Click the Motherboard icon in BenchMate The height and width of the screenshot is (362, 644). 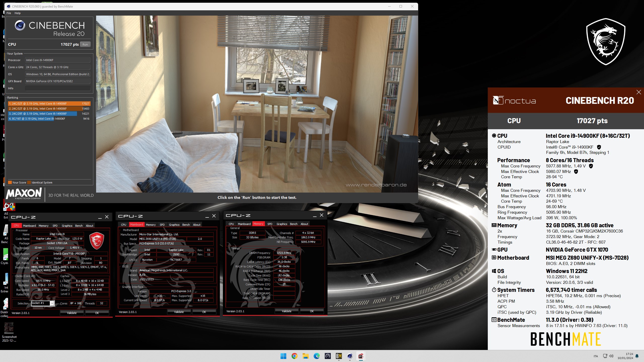coord(494,258)
